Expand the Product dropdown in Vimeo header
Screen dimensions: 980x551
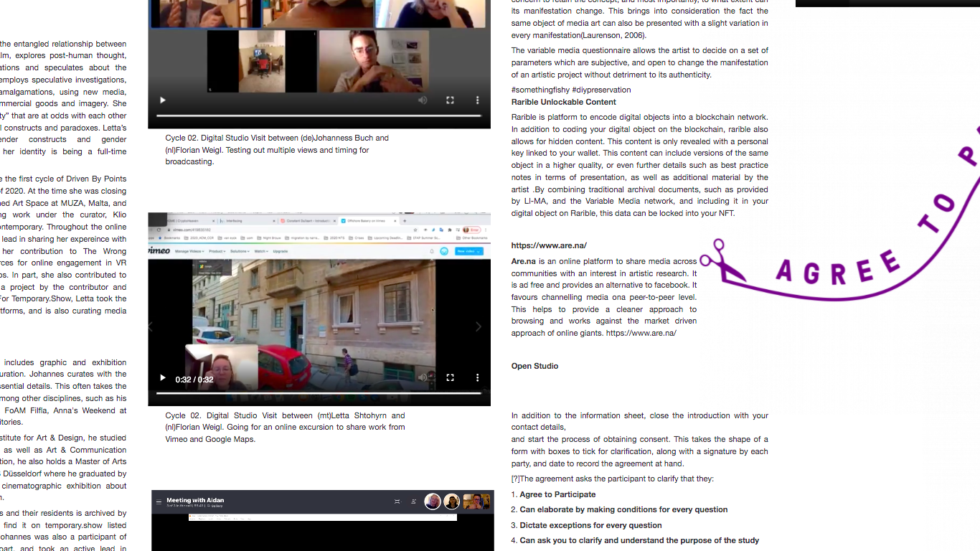point(217,251)
